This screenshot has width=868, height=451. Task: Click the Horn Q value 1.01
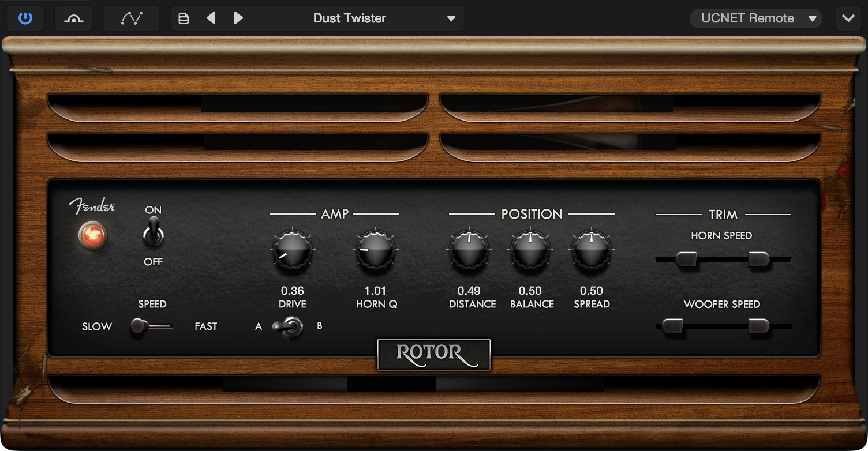click(376, 291)
